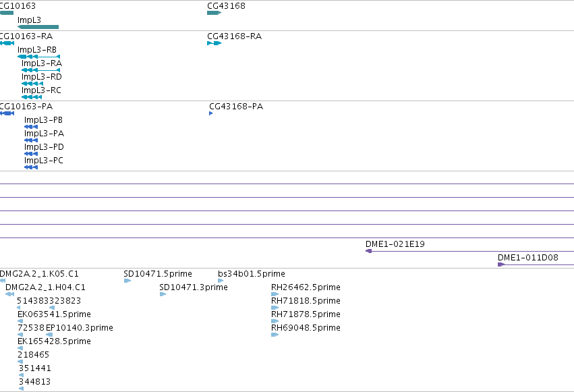This screenshot has height=392, width=574.
Task: Click the EK165428.5prime EST label
Action: [54, 341]
